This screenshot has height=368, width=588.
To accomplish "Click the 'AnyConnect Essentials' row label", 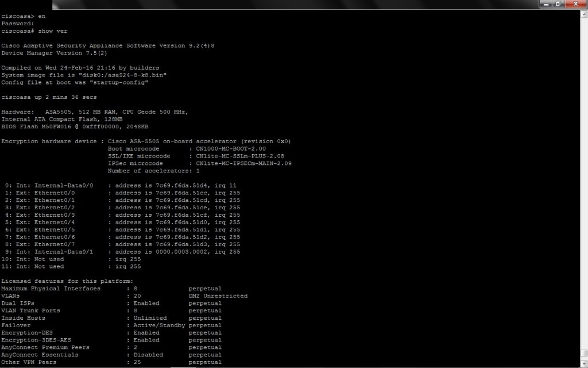I will (40, 354).
